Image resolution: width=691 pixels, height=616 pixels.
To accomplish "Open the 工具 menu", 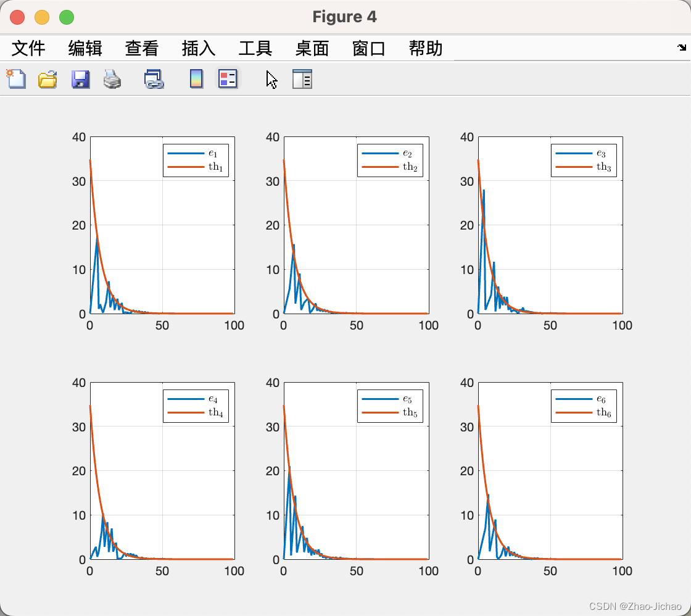I will point(255,48).
